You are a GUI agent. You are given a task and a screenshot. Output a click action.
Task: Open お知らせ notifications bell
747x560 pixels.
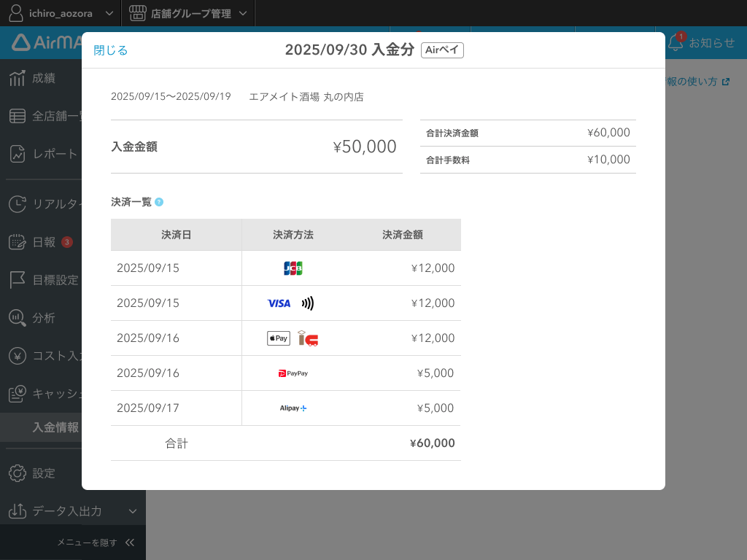pyautogui.click(x=701, y=43)
